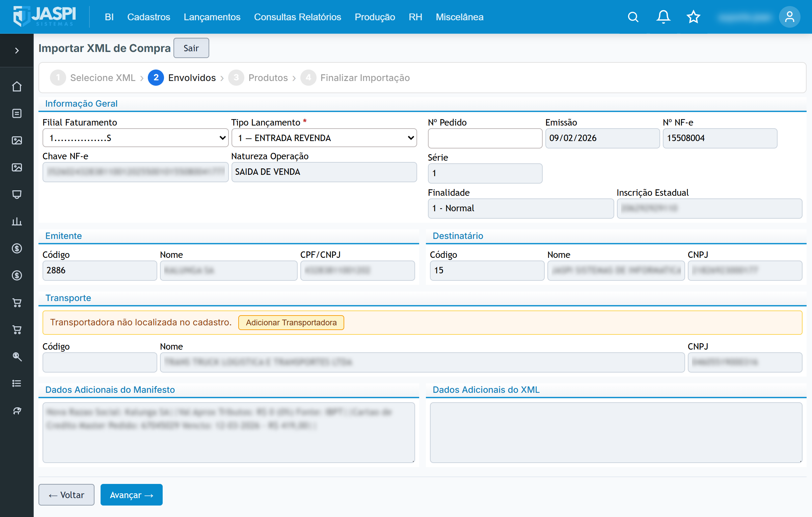Click the Emitente Código field 2886
Viewport: 812px width, 517px height.
pos(100,271)
